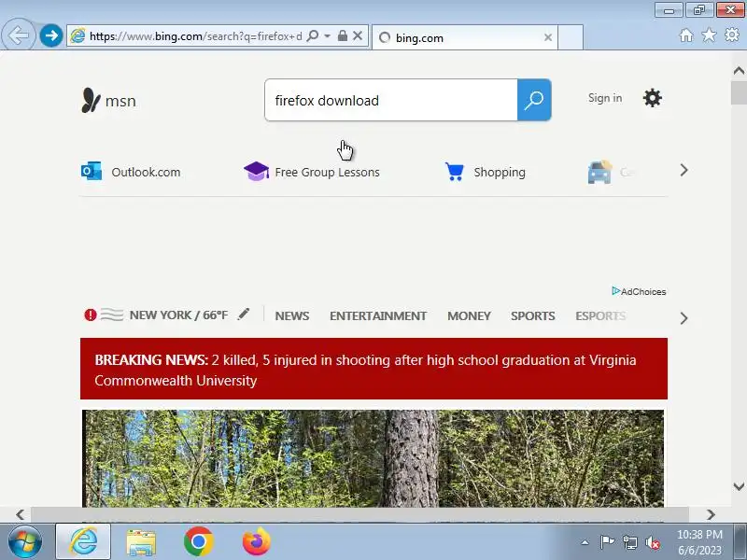
Task: Launch Google Chrome from the taskbar
Action: point(199,541)
